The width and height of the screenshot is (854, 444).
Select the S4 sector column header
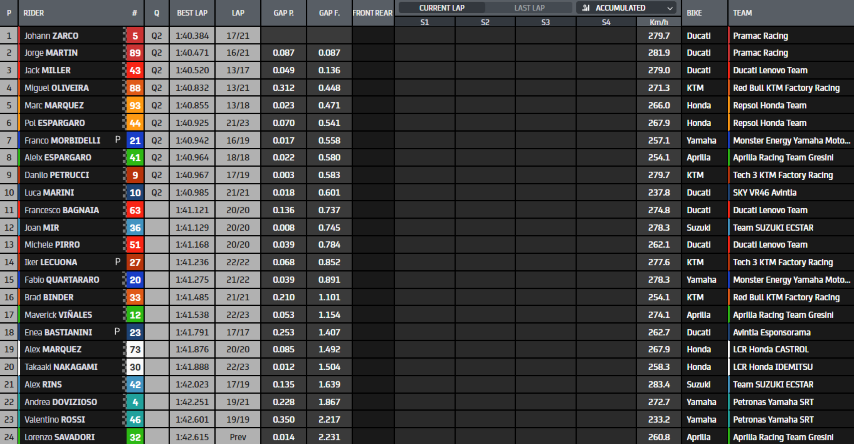point(606,22)
